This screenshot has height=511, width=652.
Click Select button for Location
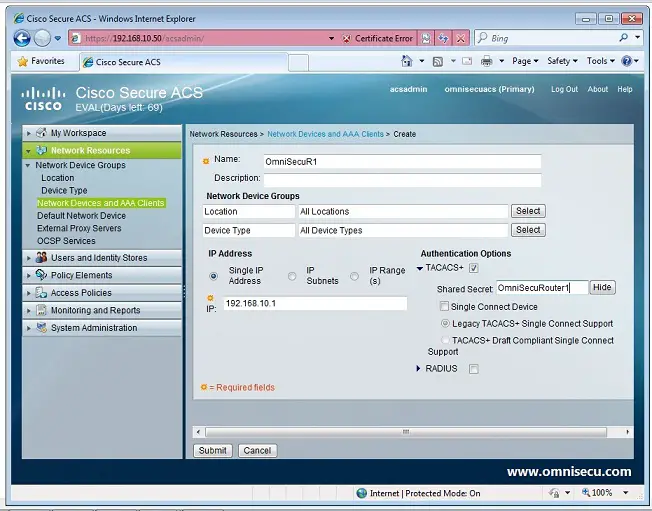pyautogui.click(x=528, y=211)
